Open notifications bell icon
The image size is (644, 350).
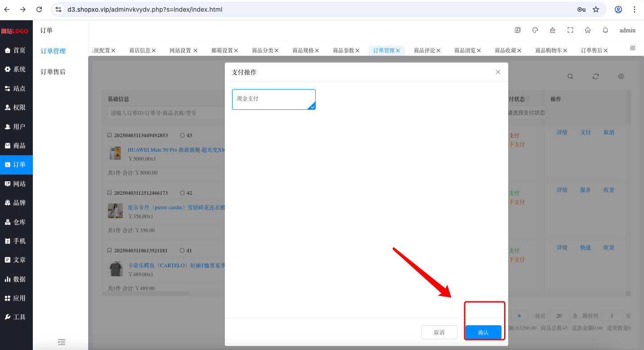click(605, 30)
